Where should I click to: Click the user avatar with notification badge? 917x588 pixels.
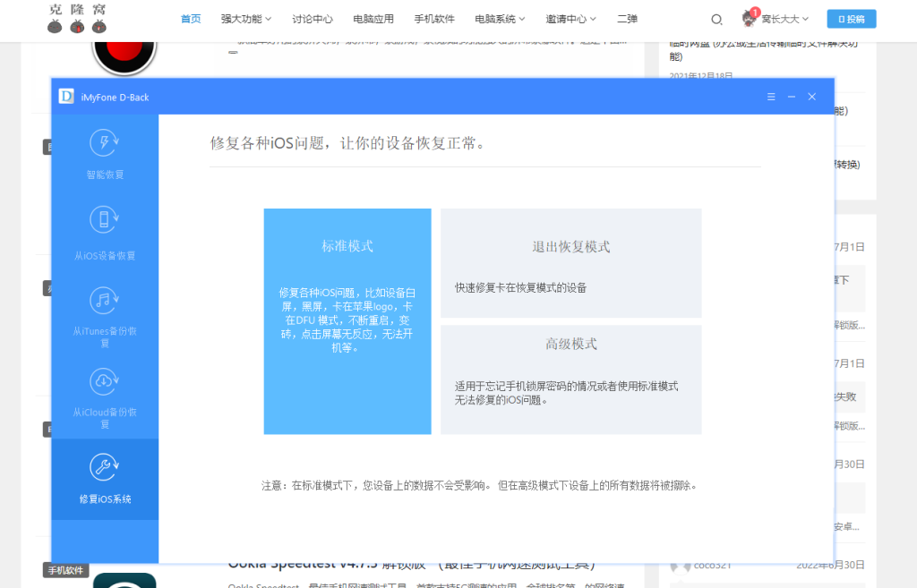click(x=750, y=18)
